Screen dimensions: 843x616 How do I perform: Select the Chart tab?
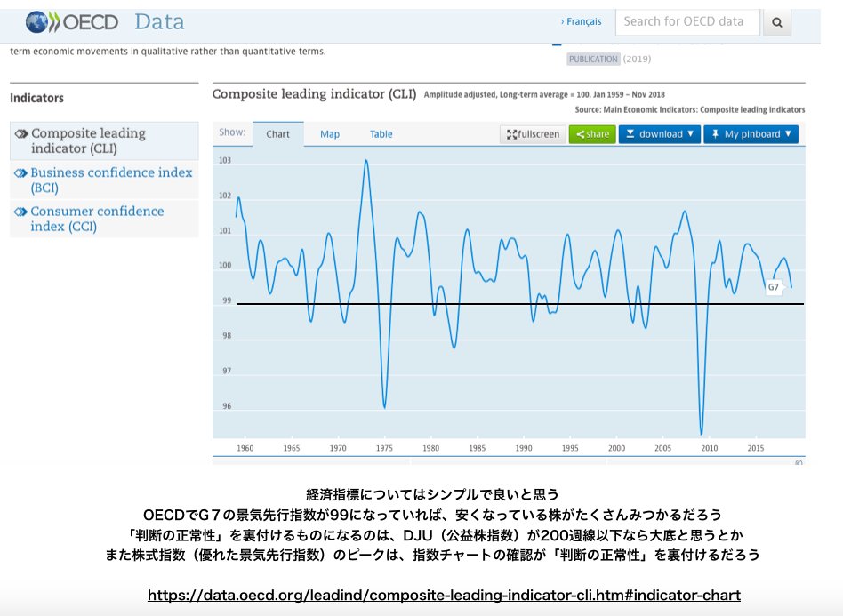[x=278, y=134]
